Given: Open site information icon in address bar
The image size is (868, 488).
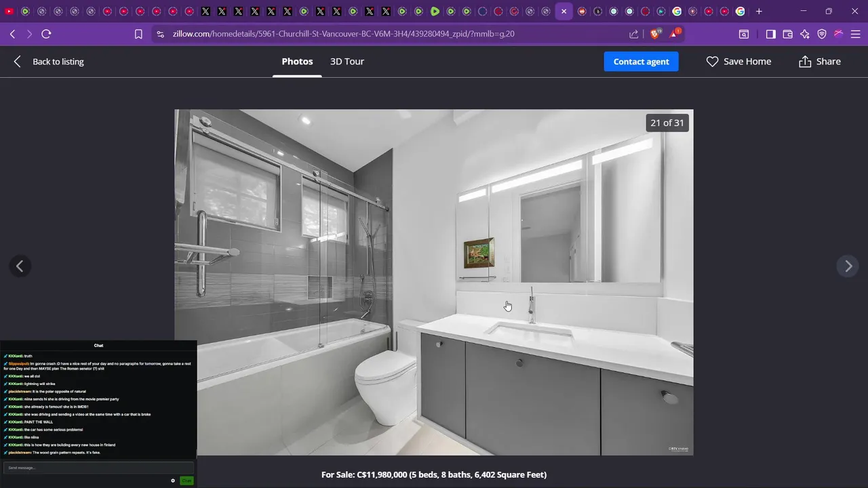Looking at the screenshot, I should (159, 34).
